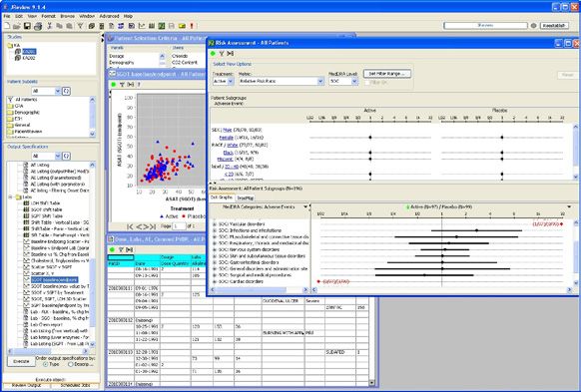The height and width of the screenshot is (392, 581).
Task: Select the Type ordering radio button
Action: tap(46, 365)
